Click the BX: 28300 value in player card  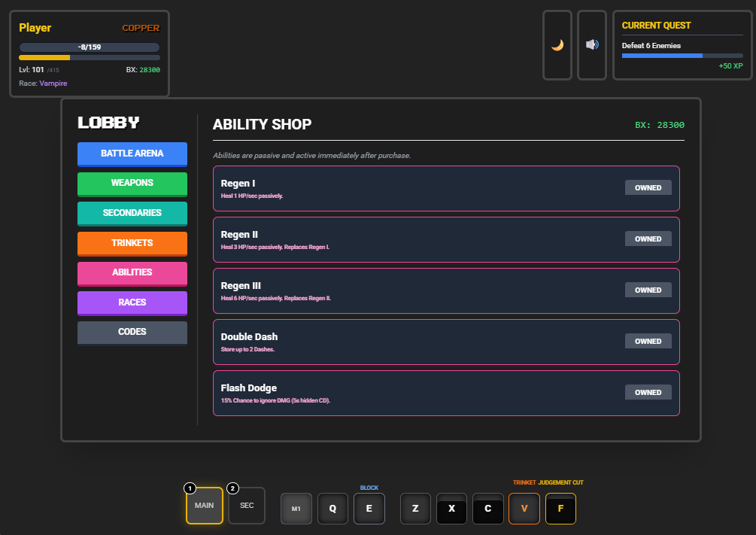[x=143, y=70]
